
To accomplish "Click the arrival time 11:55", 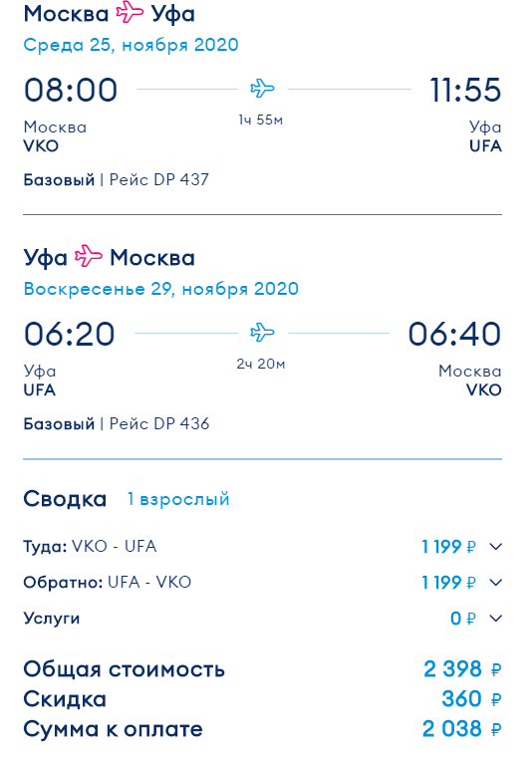I will point(465,91).
